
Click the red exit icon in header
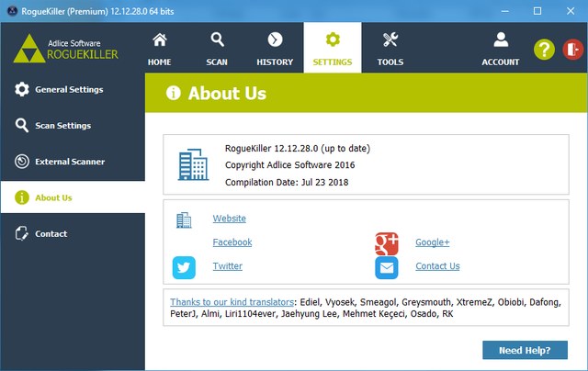(571, 49)
